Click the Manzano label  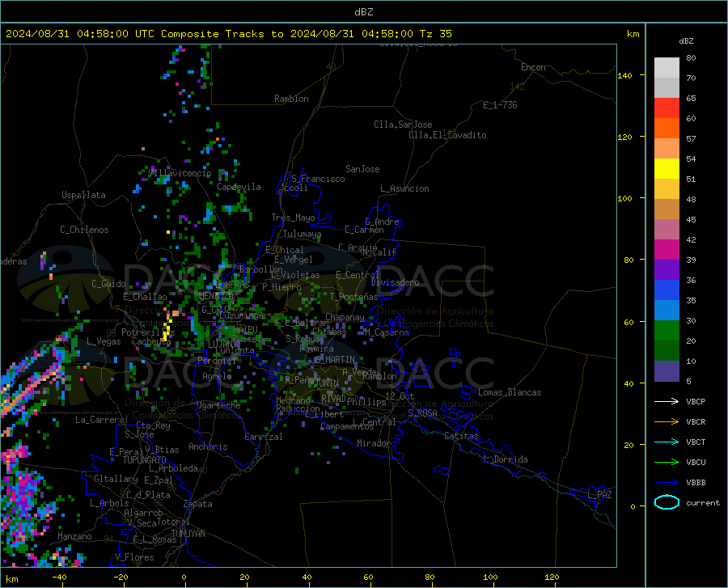pos(74,536)
